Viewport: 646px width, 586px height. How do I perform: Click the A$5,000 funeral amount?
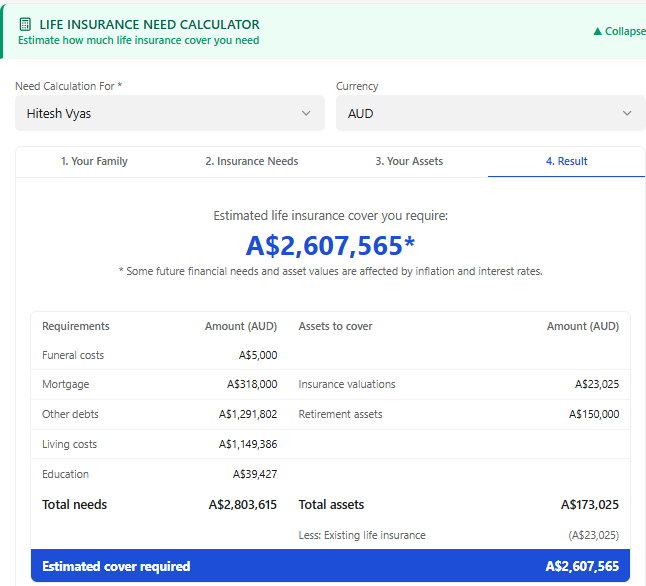[258, 355]
